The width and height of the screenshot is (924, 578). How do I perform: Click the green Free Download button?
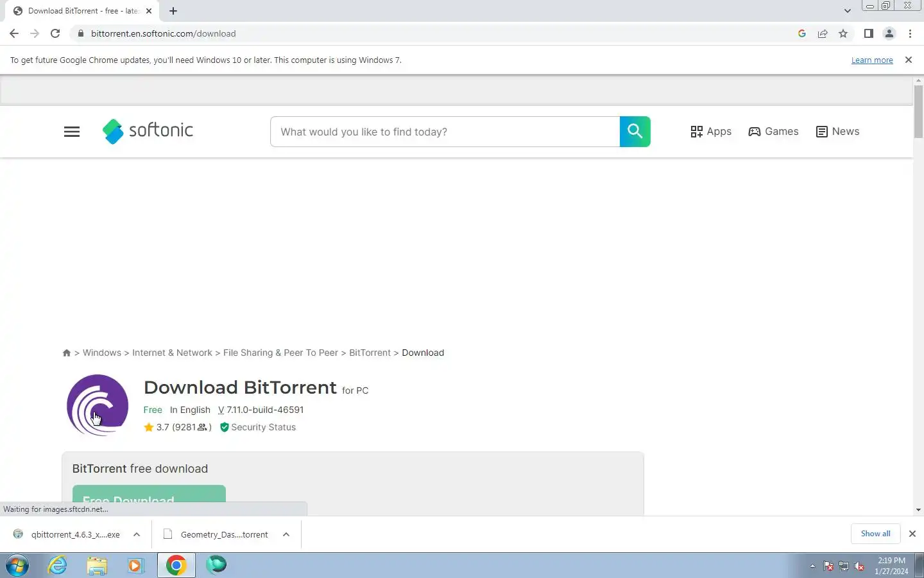pos(149,495)
